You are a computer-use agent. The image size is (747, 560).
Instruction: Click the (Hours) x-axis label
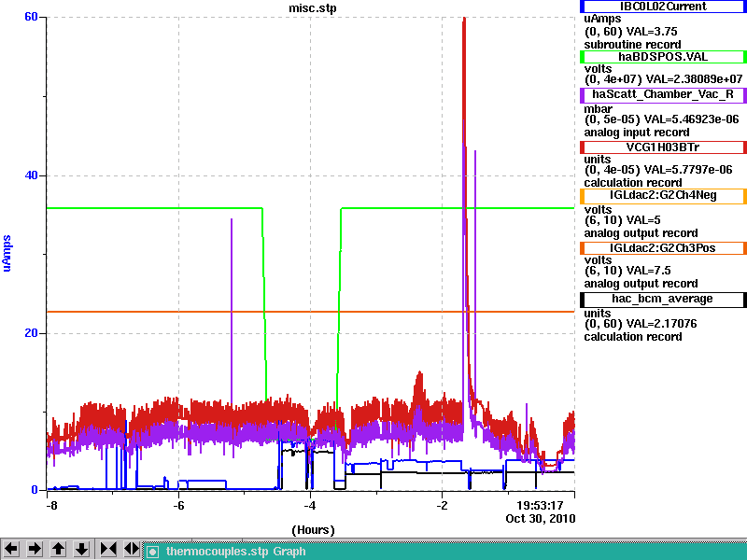[313, 530]
